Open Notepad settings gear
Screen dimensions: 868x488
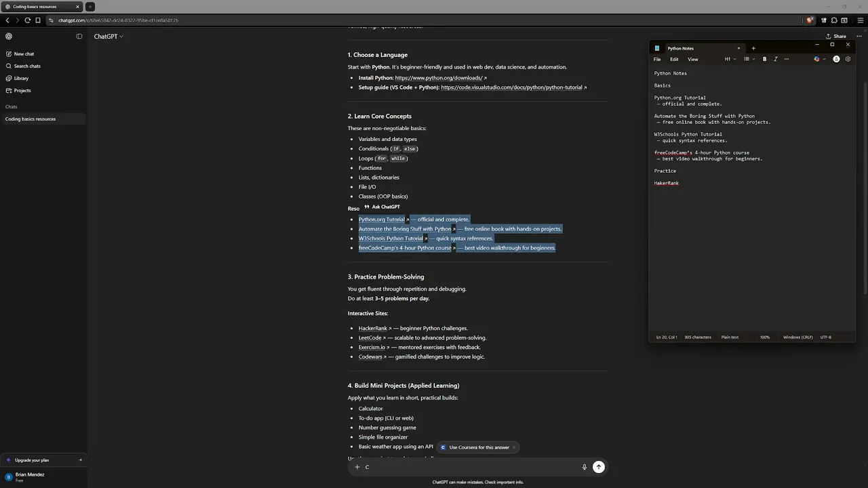848,59
